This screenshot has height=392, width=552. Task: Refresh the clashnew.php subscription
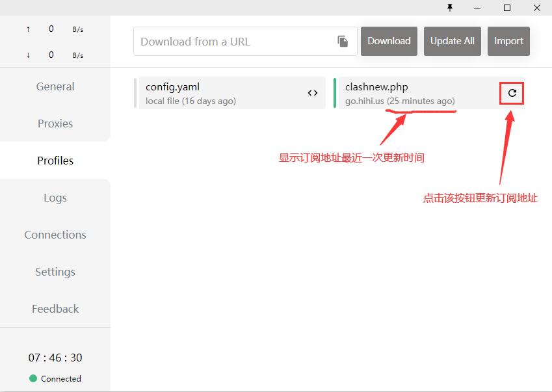tap(512, 93)
